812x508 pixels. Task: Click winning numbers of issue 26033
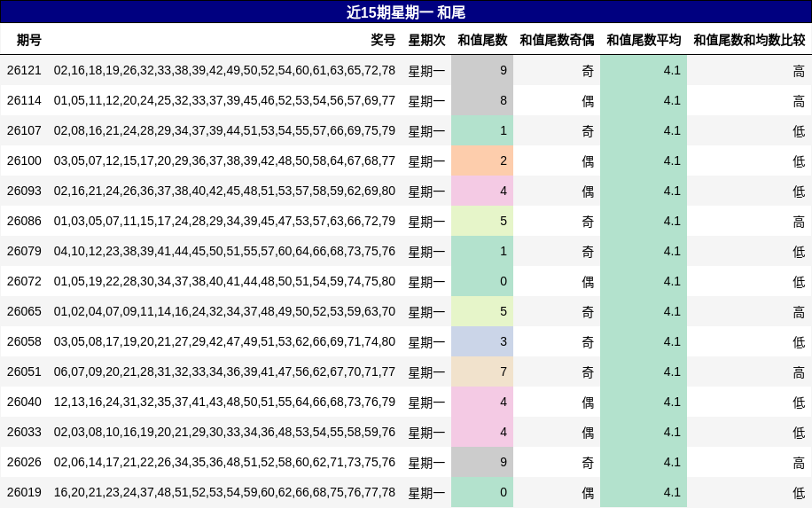click(x=224, y=432)
